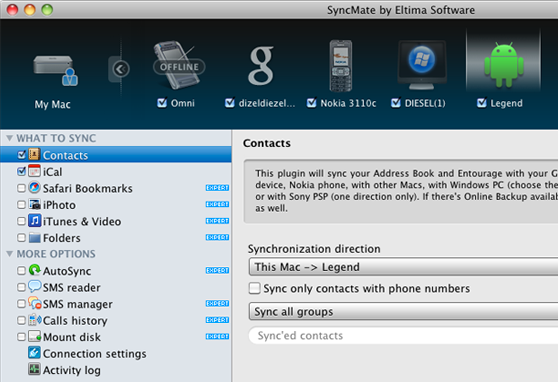Select the Nokia 3110c phone icon

coord(341,66)
